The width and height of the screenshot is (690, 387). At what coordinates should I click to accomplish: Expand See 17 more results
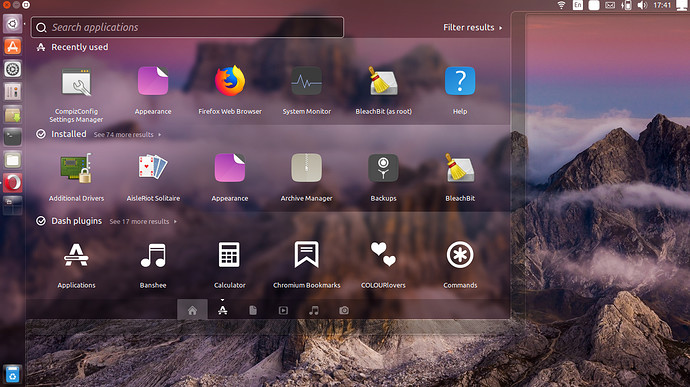(x=143, y=221)
